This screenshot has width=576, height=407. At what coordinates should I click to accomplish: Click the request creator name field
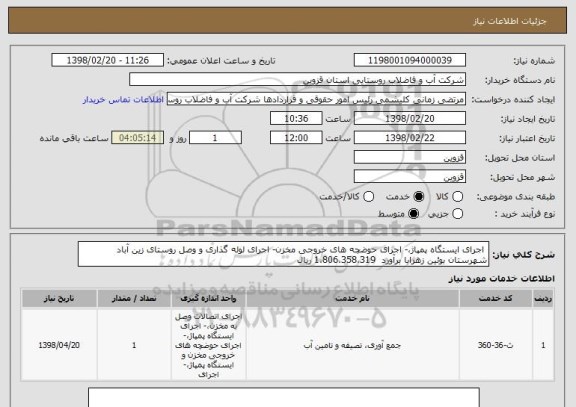(x=316, y=99)
